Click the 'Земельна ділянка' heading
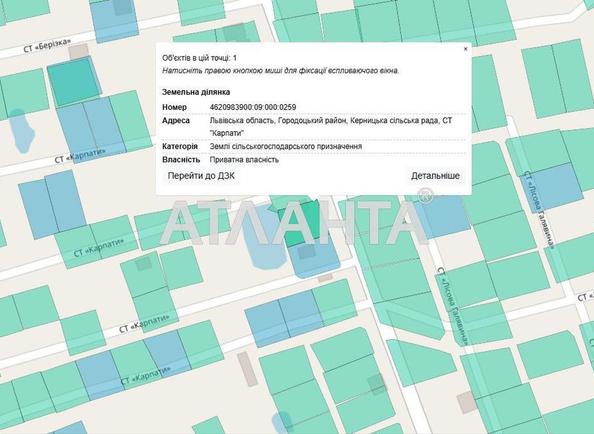 [x=196, y=92]
